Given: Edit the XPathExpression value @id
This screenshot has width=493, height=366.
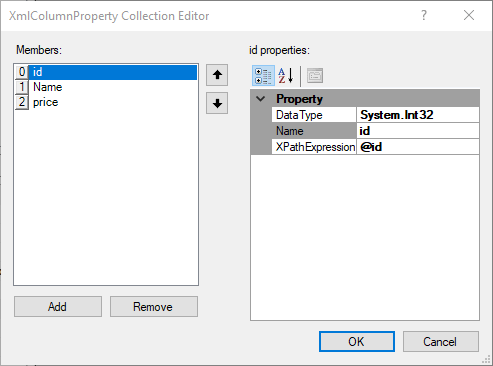Looking at the screenshot, I should pyautogui.click(x=418, y=147).
